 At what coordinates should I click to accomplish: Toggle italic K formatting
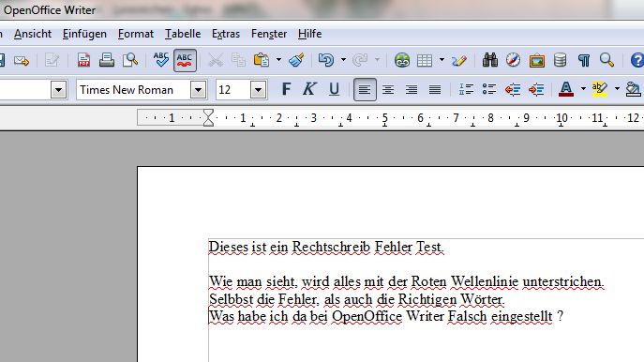click(x=309, y=89)
